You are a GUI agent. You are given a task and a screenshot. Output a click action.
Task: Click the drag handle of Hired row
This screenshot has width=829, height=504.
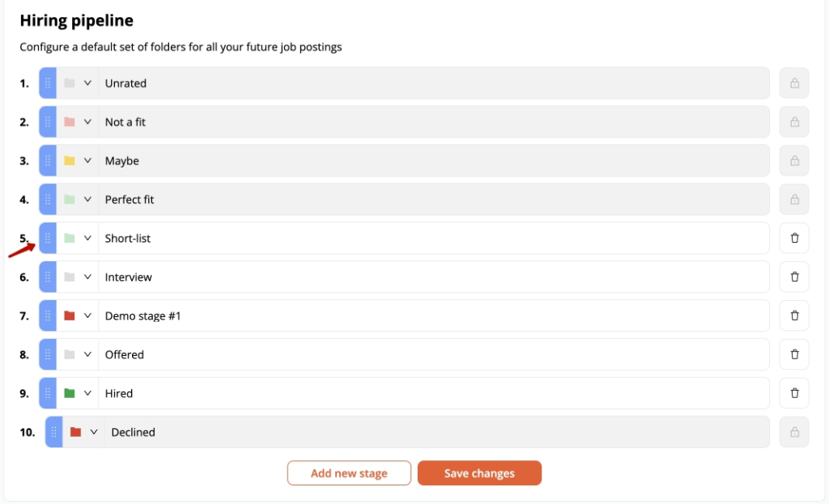point(48,393)
